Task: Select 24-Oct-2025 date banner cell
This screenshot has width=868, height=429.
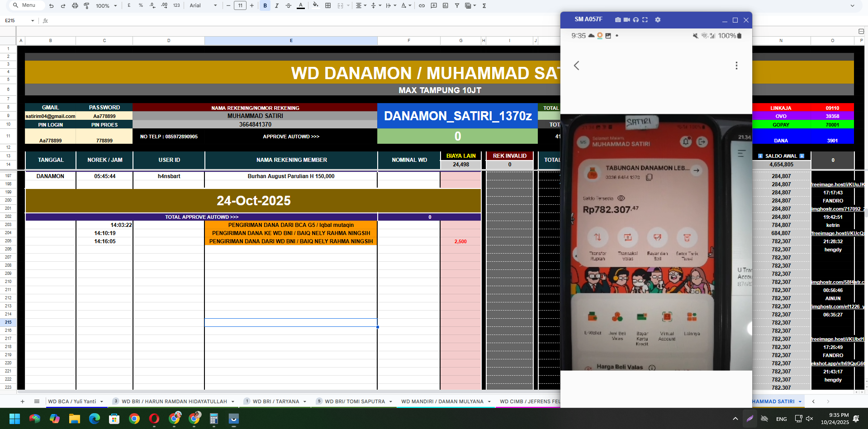Action: tap(253, 201)
